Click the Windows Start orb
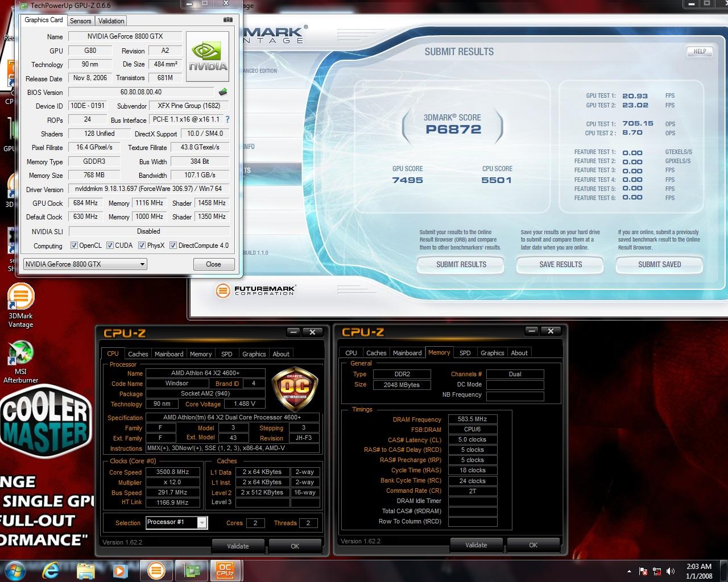The height and width of the screenshot is (582, 728). tap(15, 570)
